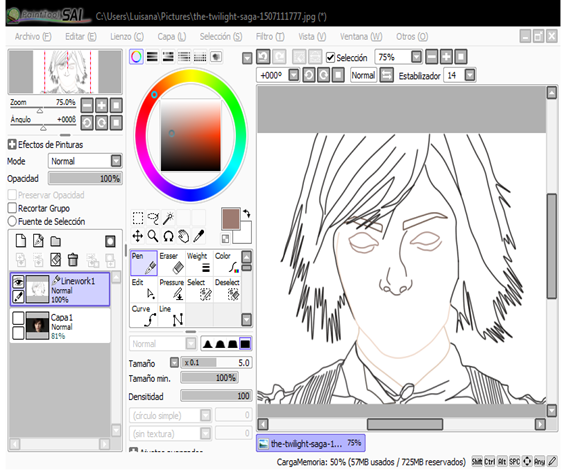
Task: Clear the current layer contents
Action: (x=56, y=259)
